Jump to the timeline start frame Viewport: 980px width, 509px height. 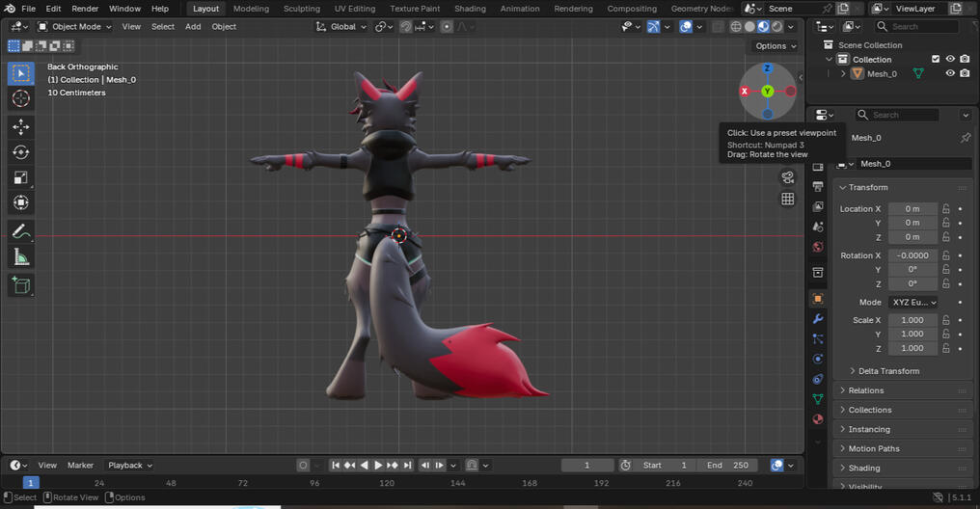[336, 466]
